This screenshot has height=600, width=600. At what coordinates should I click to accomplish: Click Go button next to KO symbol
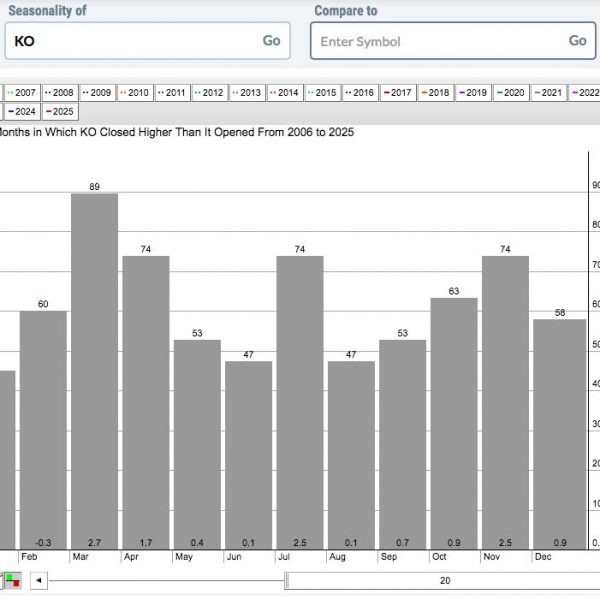pos(271,41)
